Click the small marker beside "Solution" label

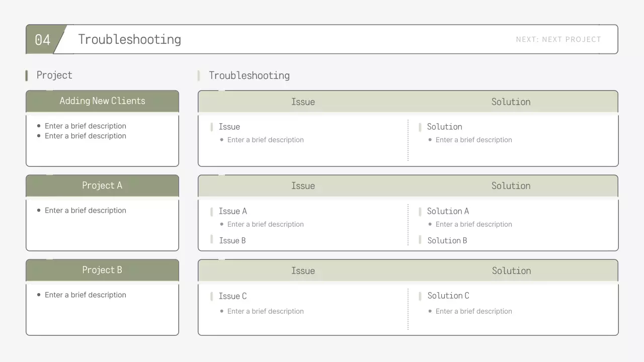click(x=420, y=127)
